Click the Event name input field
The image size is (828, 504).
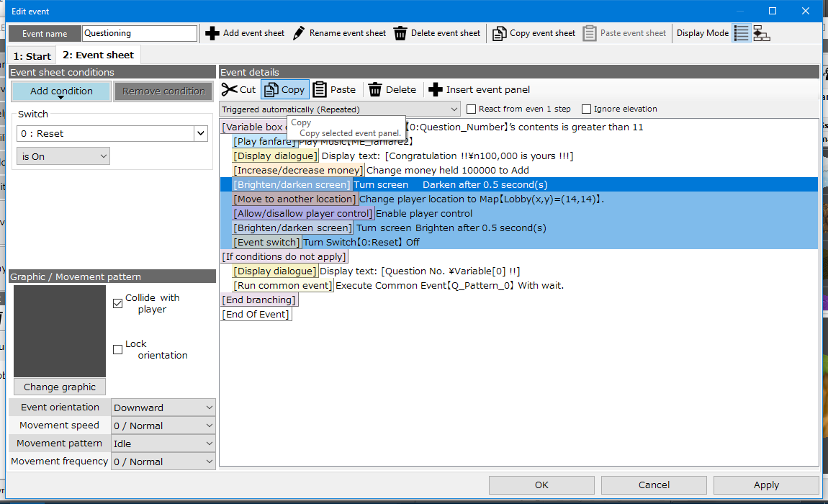(x=140, y=33)
